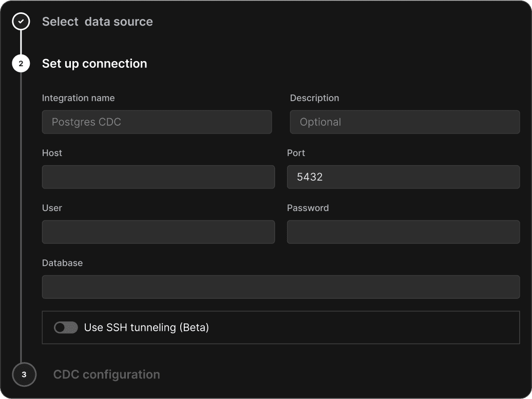532x399 pixels.
Task: Click the step 3 number circle
Action: pyautogui.click(x=24, y=374)
